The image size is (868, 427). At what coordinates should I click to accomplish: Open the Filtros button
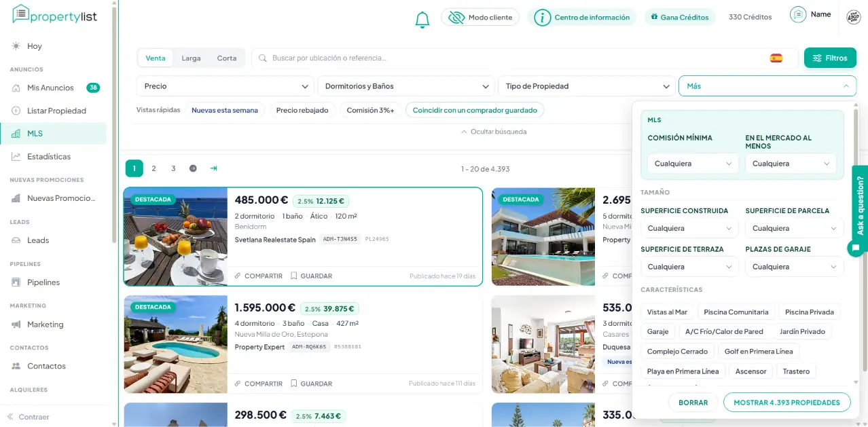[x=830, y=58]
